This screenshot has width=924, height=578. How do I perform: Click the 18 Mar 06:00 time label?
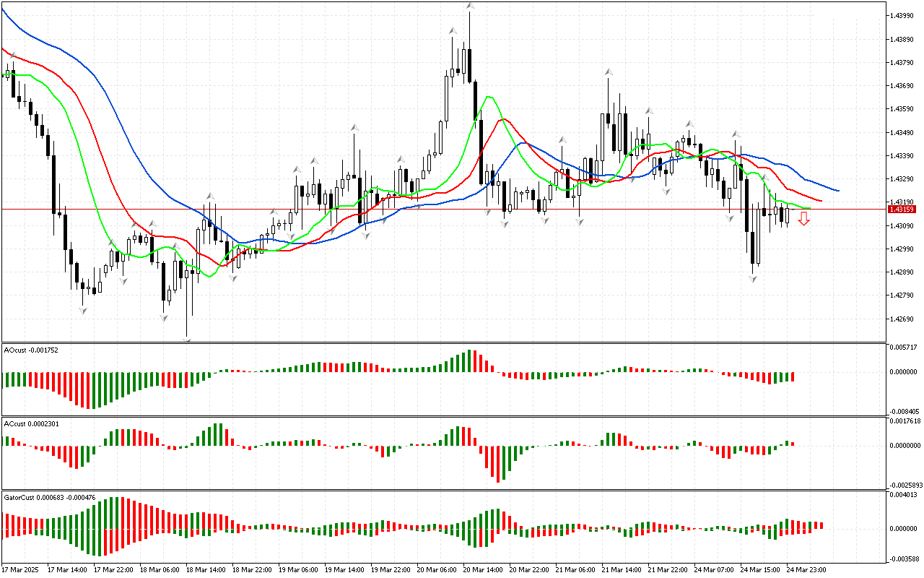point(160,569)
